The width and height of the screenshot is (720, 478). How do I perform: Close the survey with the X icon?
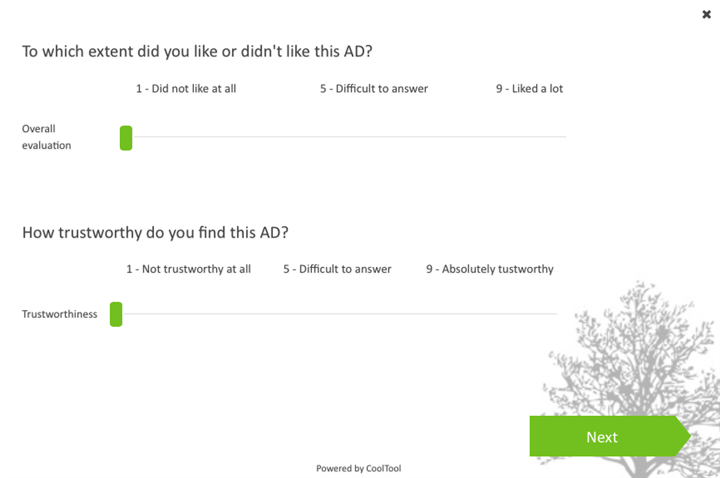pyautogui.click(x=707, y=14)
